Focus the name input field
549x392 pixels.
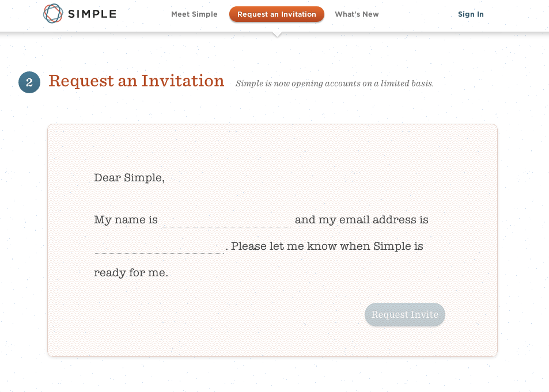point(226,220)
